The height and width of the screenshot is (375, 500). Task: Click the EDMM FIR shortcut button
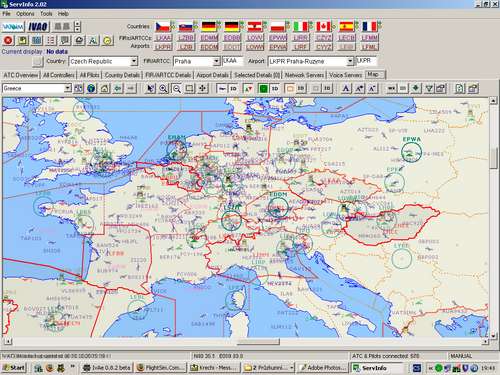(x=209, y=38)
